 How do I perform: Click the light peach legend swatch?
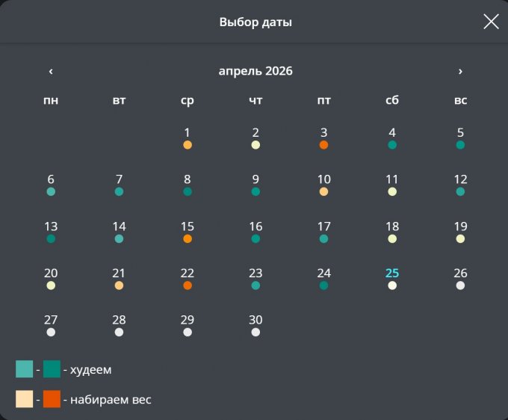point(25,399)
